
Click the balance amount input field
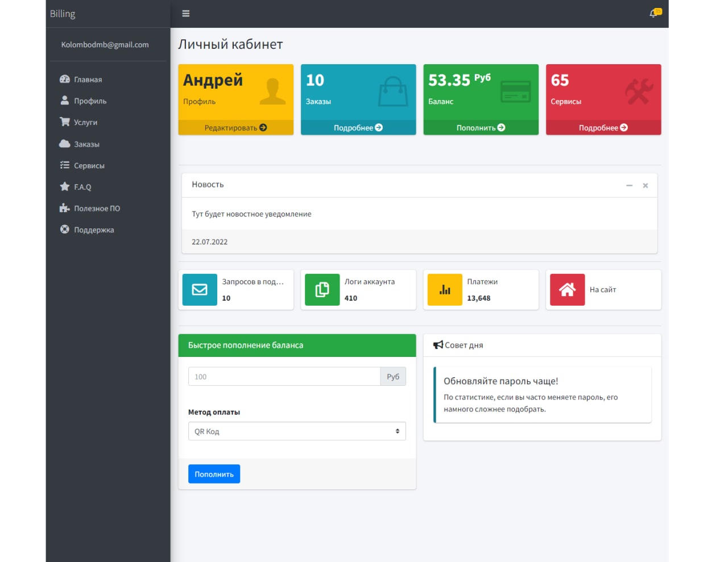[x=284, y=377]
